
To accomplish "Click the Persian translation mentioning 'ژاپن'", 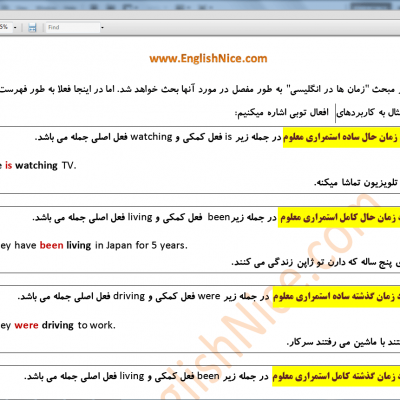I will [x=315, y=263].
